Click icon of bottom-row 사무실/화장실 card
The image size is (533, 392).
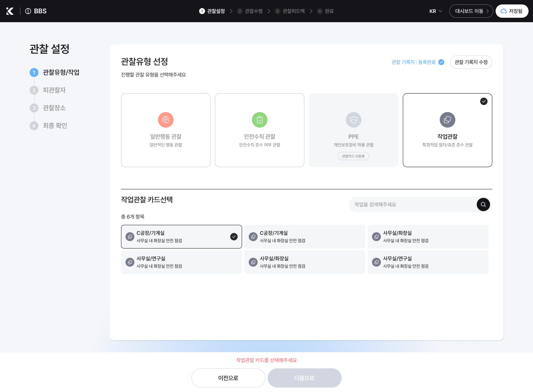[253, 262]
